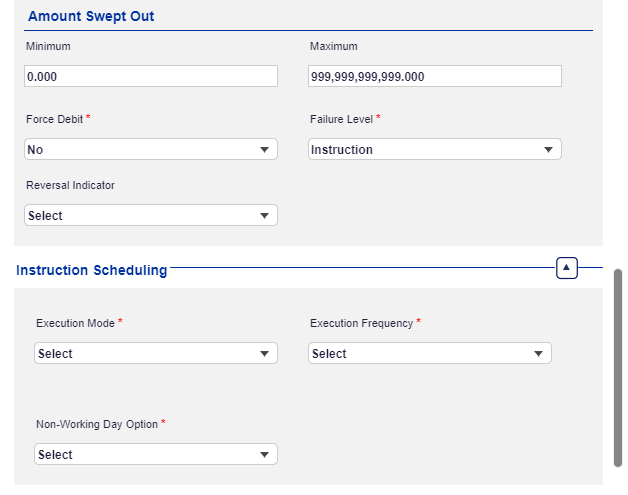Click the Non-Working Day Option label

(x=96, y=424)
